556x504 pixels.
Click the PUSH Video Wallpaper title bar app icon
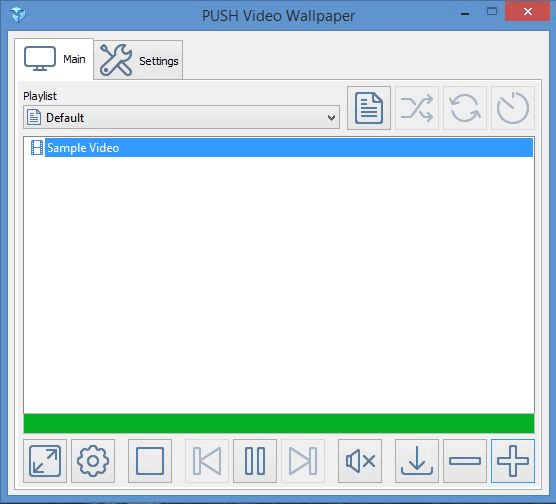(18, 15)
